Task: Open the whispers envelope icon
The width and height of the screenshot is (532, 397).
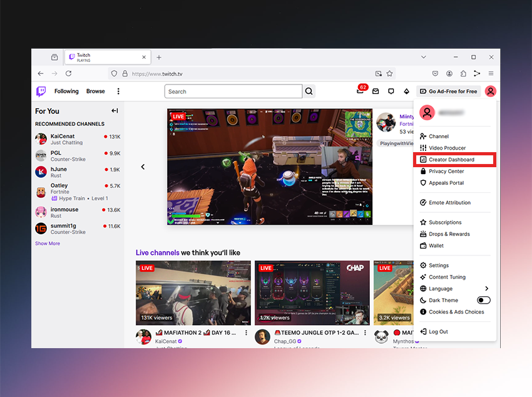Action: point(376,91)
